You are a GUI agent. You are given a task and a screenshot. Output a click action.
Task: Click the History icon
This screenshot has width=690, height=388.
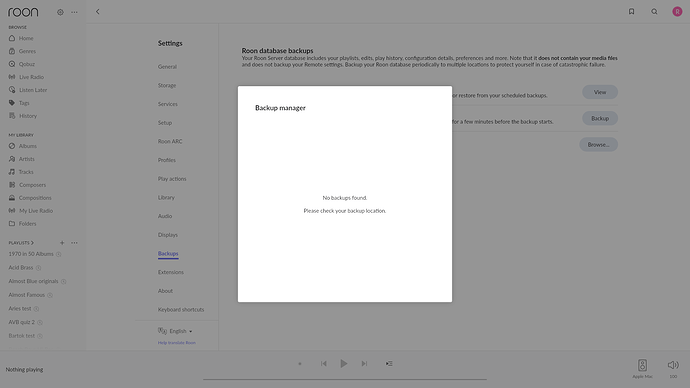click(12, 116)
